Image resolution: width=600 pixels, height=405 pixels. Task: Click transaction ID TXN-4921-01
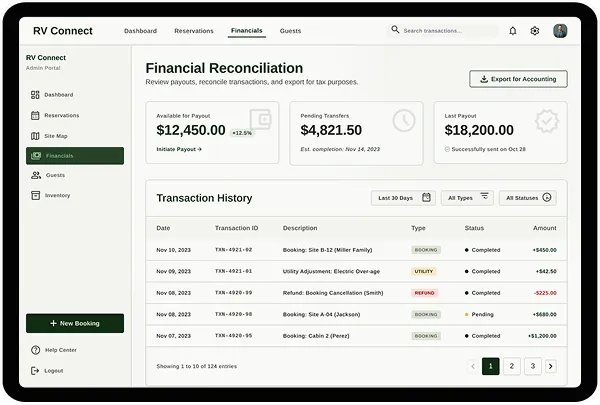coord(233,271)
